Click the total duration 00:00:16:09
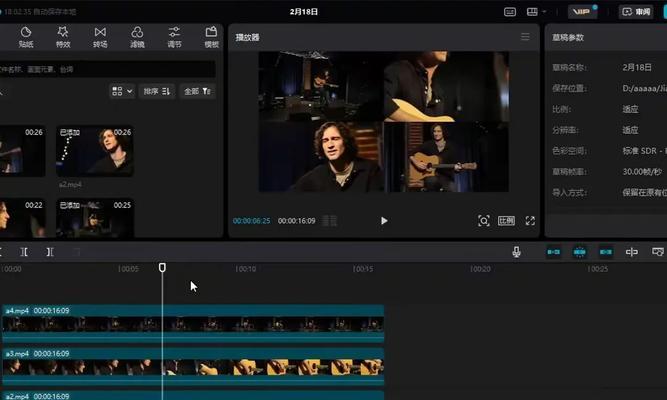 point(296,221)
